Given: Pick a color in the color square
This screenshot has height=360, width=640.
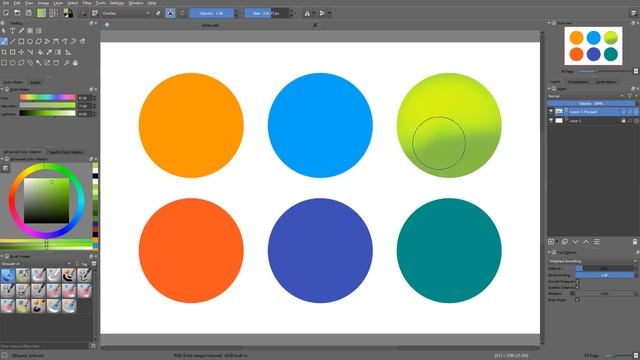Looking at the screenshot, I should tap(46, 200).
